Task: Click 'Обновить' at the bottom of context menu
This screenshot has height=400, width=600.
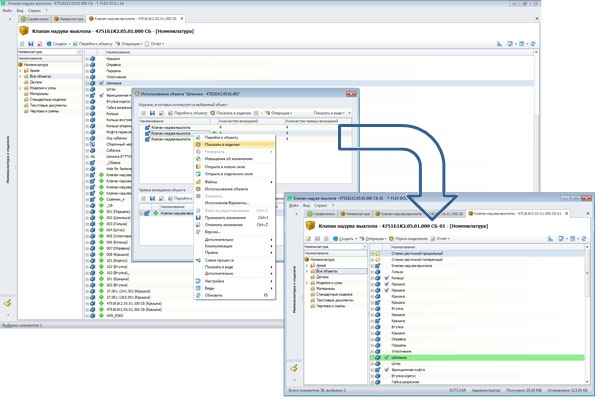Action: (x=215, y=295)
